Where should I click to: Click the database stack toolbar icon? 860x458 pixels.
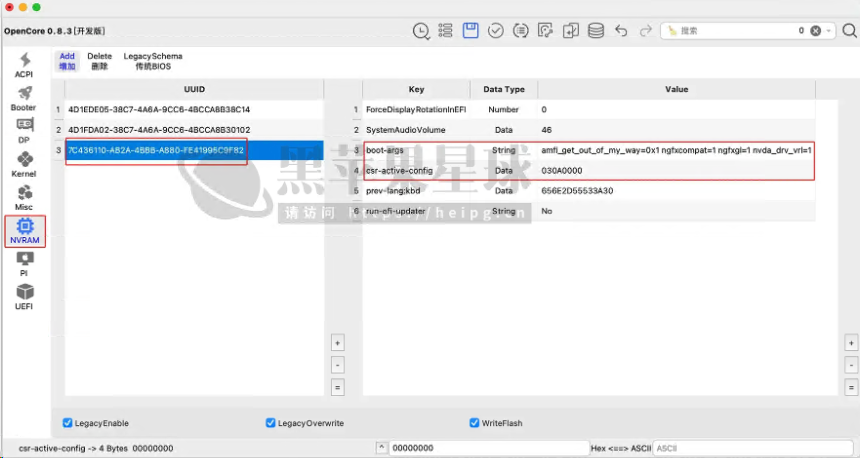596,31
